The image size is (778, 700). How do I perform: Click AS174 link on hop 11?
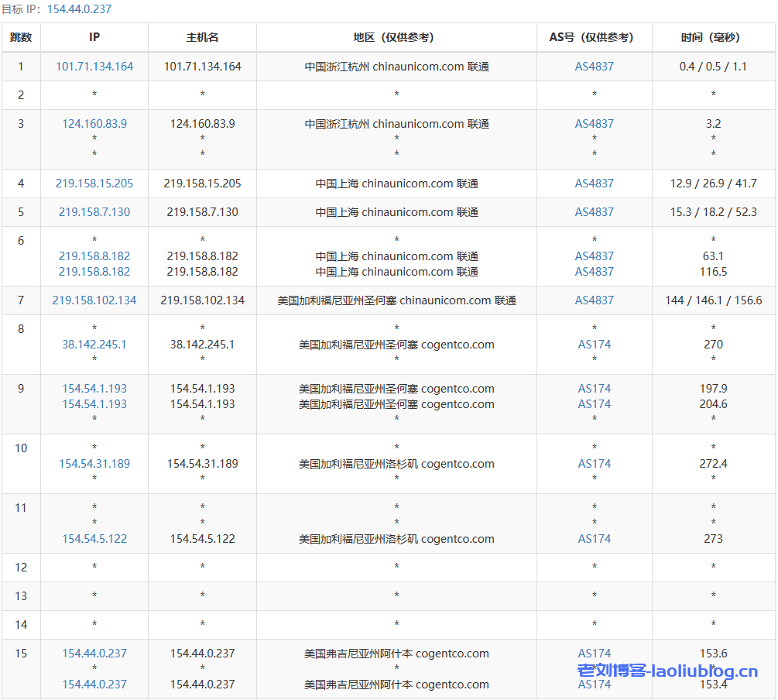click(594, 538)
